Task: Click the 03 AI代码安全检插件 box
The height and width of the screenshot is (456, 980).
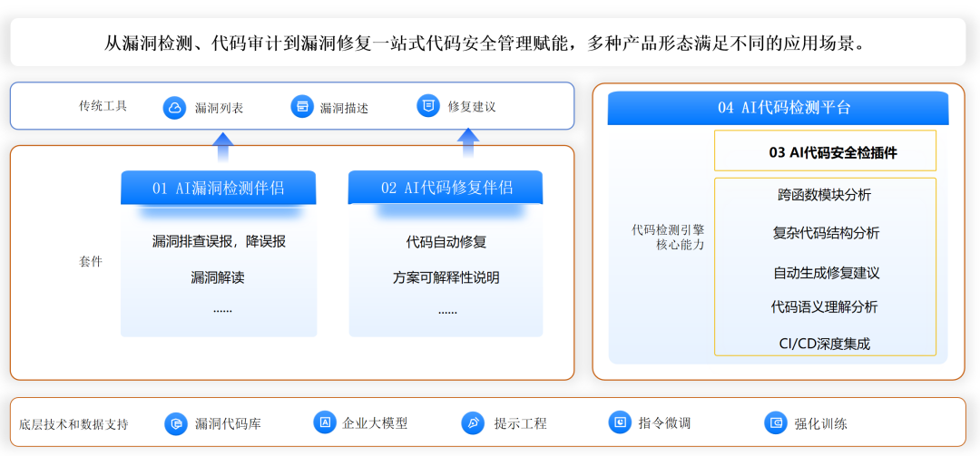Action: (825, 152)
